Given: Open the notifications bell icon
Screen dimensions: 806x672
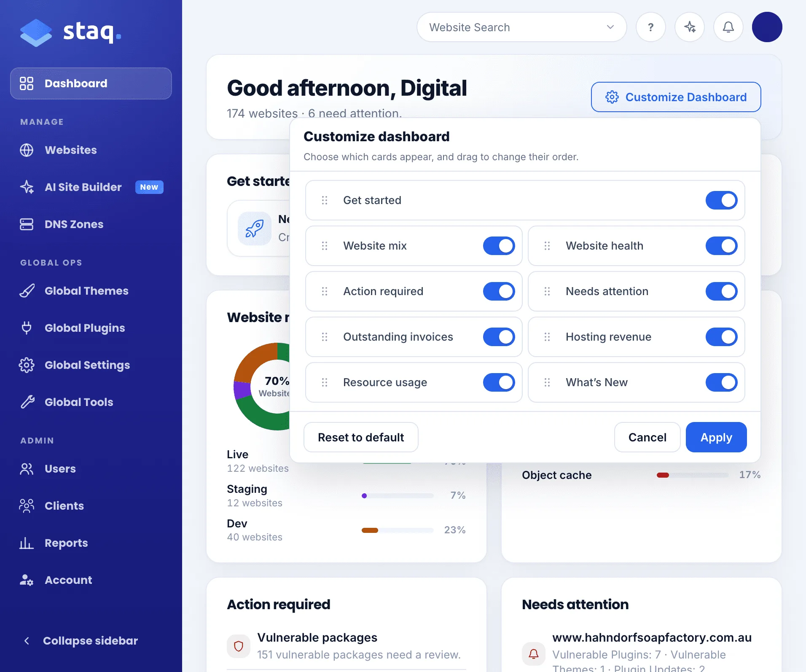Looking at the screenshot, I should (728, 27).
